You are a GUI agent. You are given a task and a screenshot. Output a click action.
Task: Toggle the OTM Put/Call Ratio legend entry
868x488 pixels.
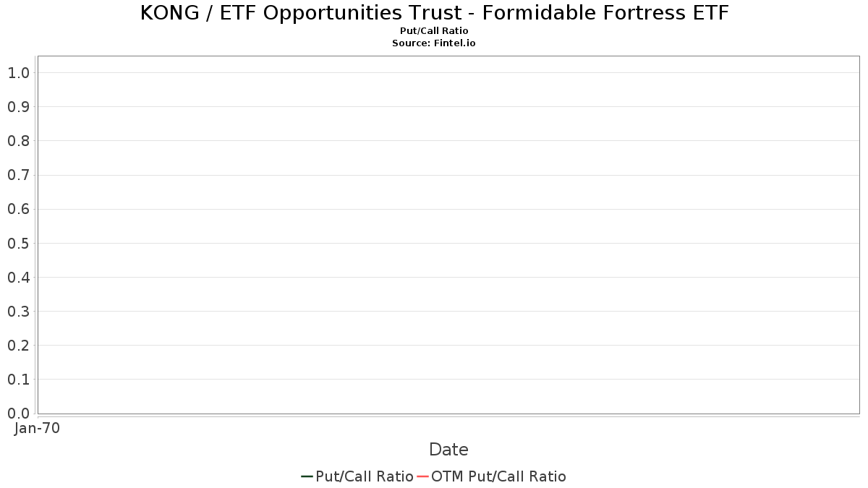coord(492,476)
